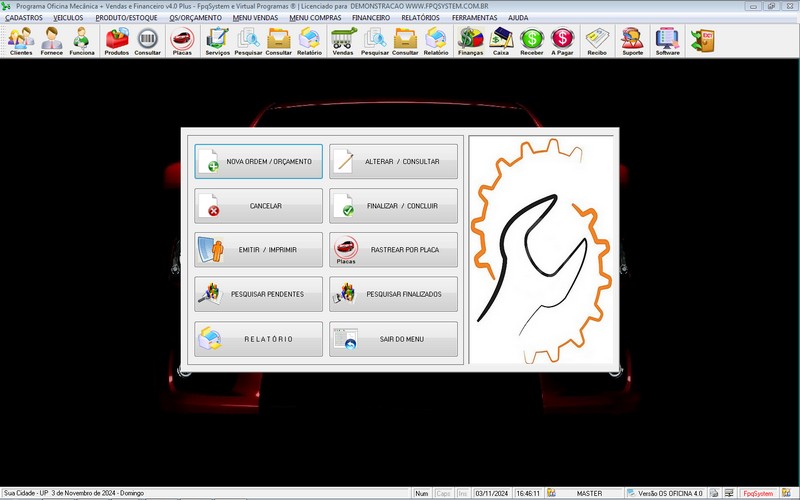Click the network computer icon in status bar

729,493
